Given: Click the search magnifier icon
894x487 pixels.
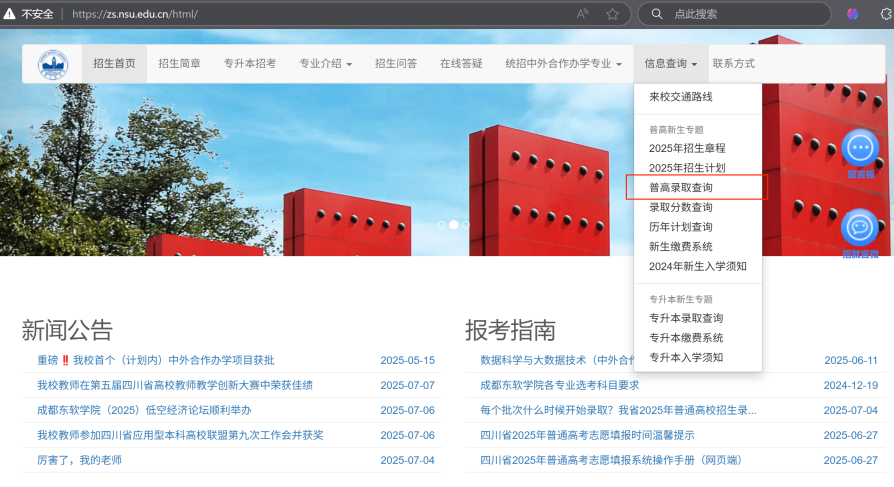Looking at the screenshot, I should (x=657, y=14).
